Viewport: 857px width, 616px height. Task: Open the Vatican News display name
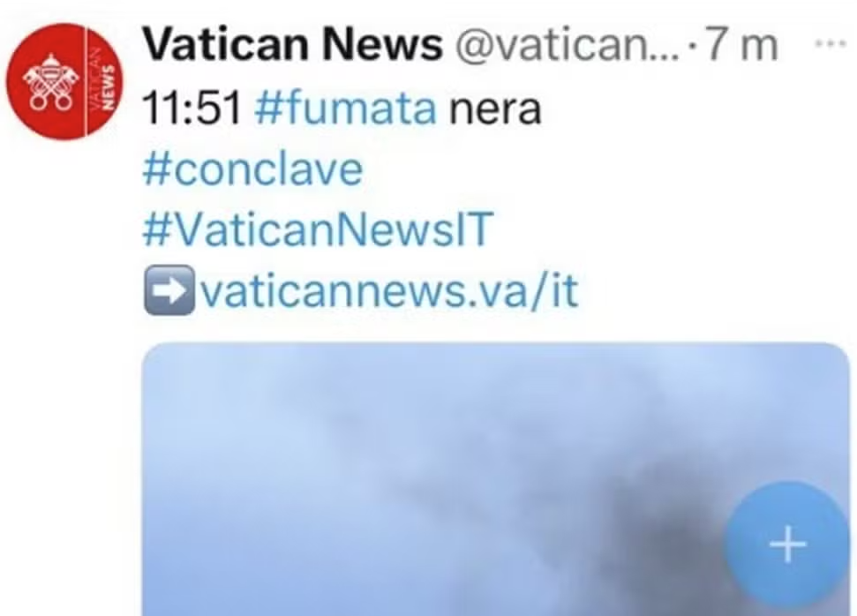(292, 44)
